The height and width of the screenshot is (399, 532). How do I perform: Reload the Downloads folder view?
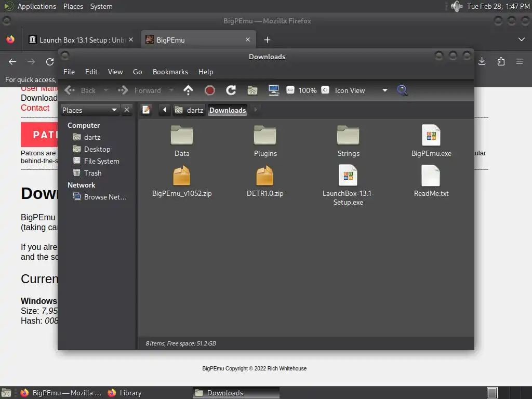point(231,90)
